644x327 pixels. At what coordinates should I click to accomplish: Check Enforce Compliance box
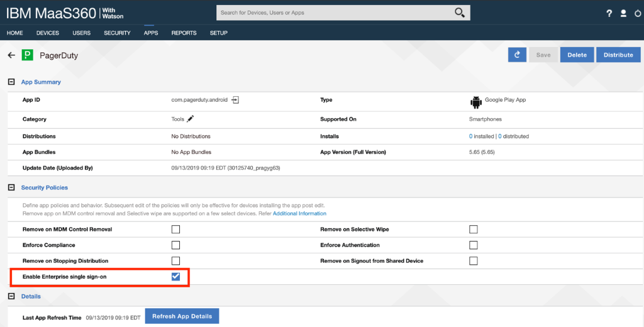[x=176, y=245]
